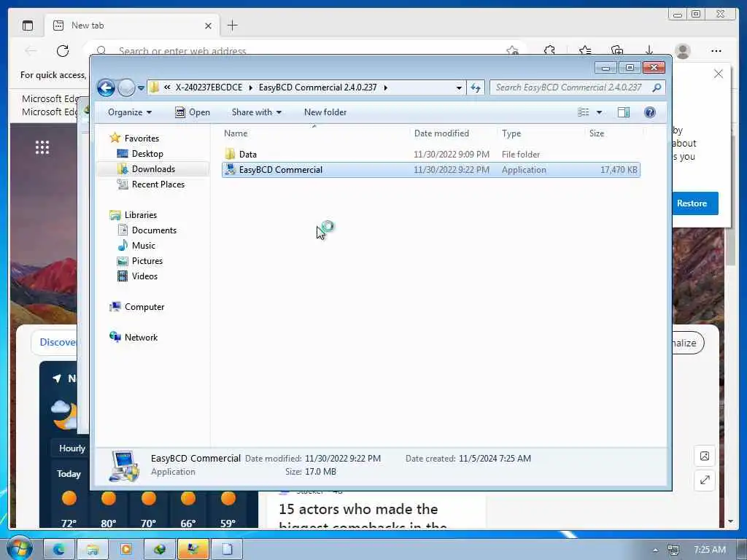Viewport: 747px width, 560px height.
Task: Change your view using the view icon
Action: [x=584, y=112]
